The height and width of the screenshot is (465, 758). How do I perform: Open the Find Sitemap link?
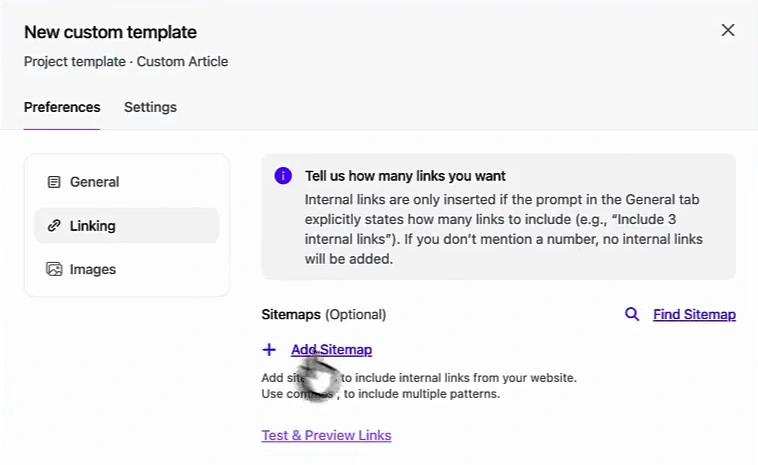coord(694,314)
